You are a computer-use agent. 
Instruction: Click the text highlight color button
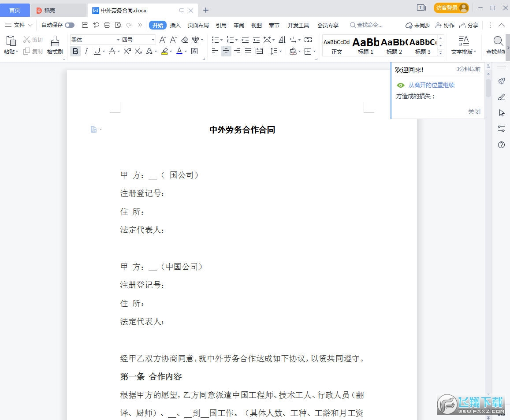(x=164, y=51)
